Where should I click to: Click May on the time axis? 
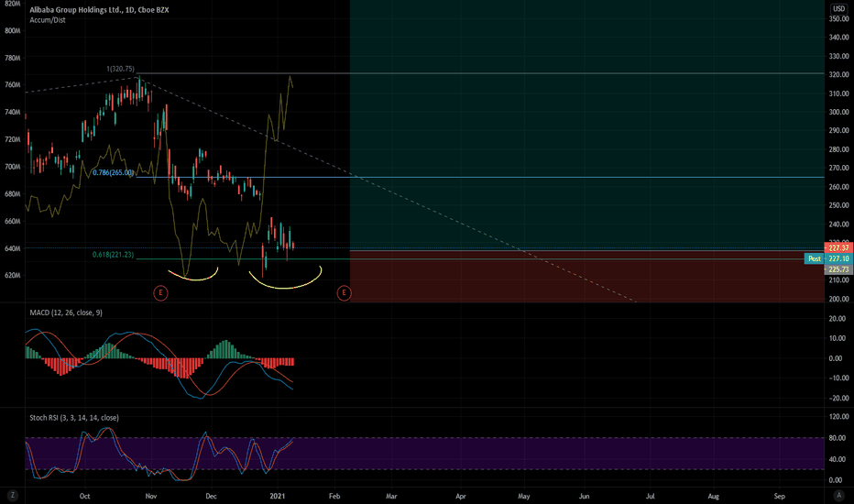(524, 497)
